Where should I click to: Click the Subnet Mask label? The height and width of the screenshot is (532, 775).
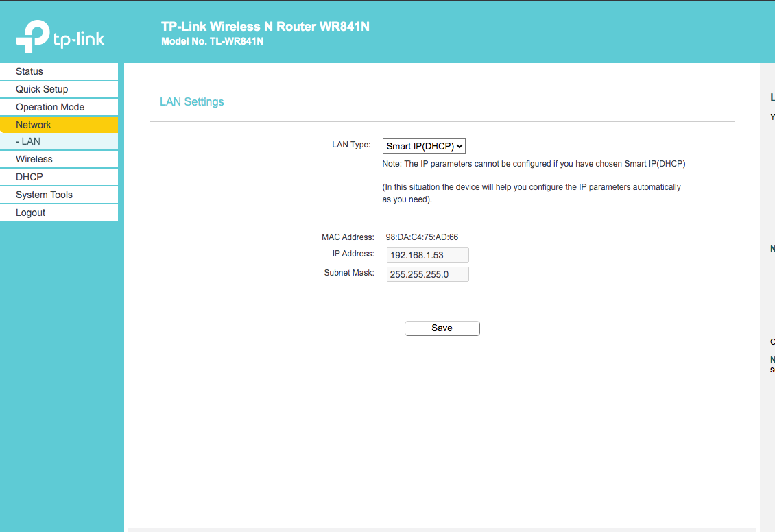coord(349,273)
